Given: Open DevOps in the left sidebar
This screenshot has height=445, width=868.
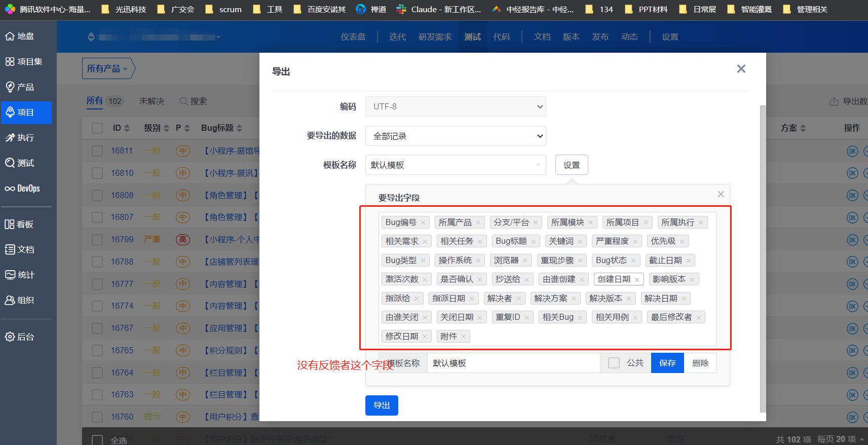Looking at the screenshot, I should (10, 189).
